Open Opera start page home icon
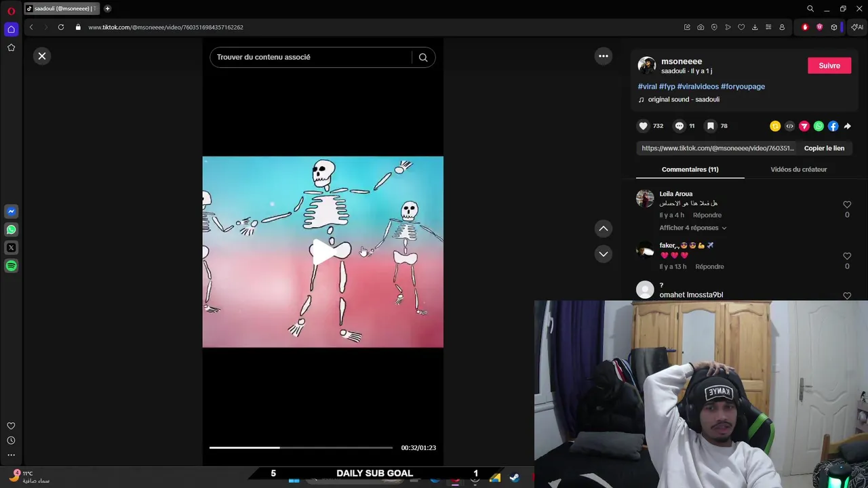 coord(11,29)
